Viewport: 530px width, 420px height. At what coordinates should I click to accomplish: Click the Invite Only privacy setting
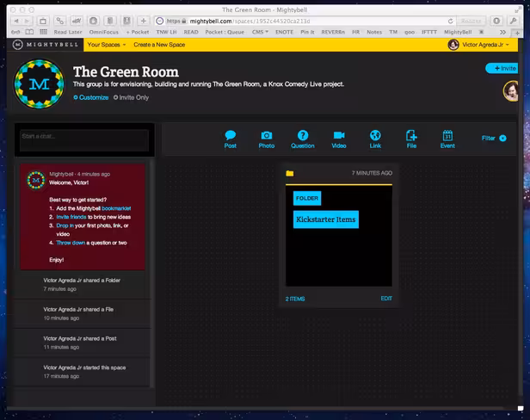click(x=131, y=97)
